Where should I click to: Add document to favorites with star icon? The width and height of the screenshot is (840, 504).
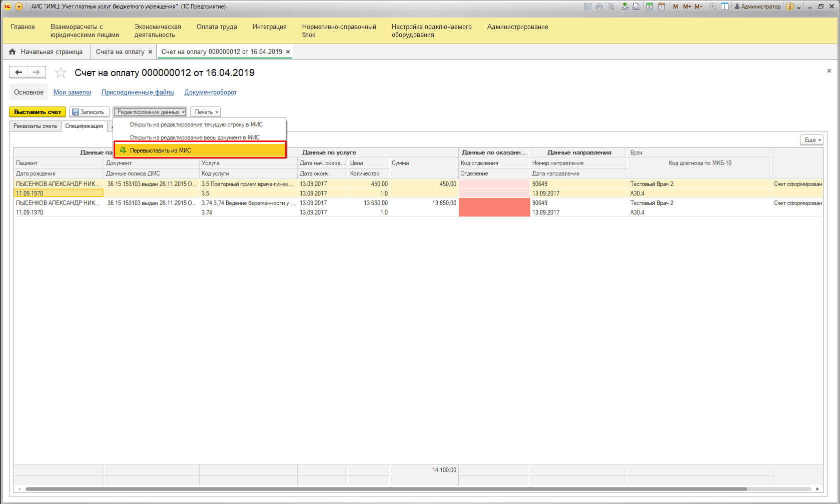(61, 73)
